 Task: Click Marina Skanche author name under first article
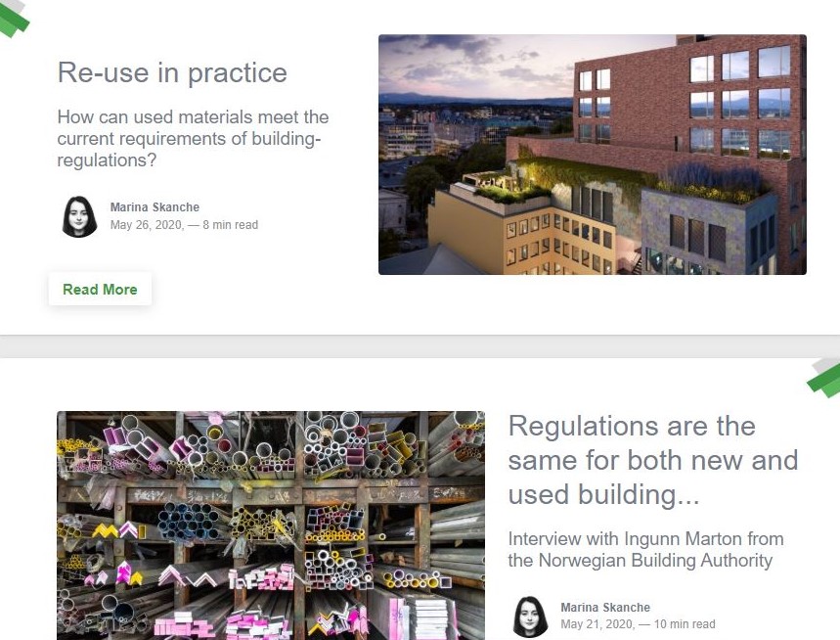(155, 206)
